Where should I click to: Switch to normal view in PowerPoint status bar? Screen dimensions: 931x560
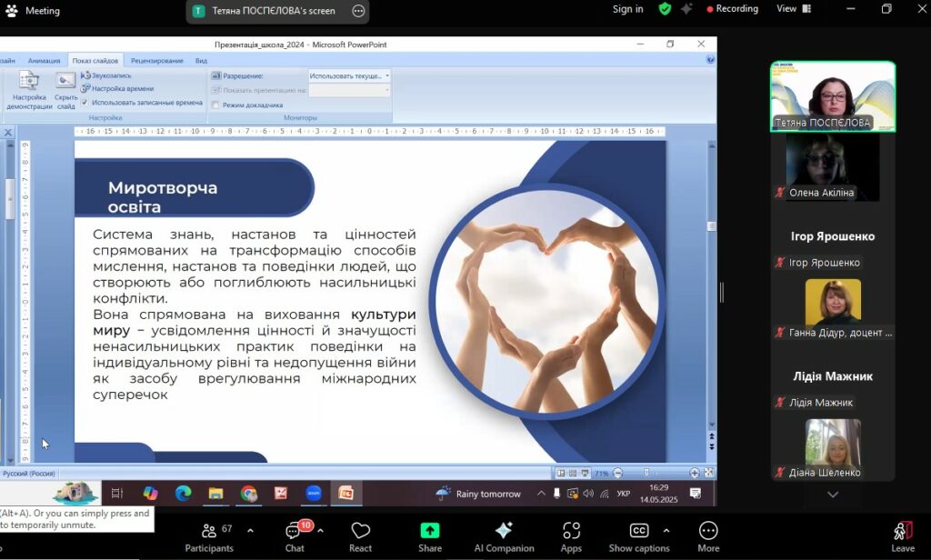[x=560, y=474]
